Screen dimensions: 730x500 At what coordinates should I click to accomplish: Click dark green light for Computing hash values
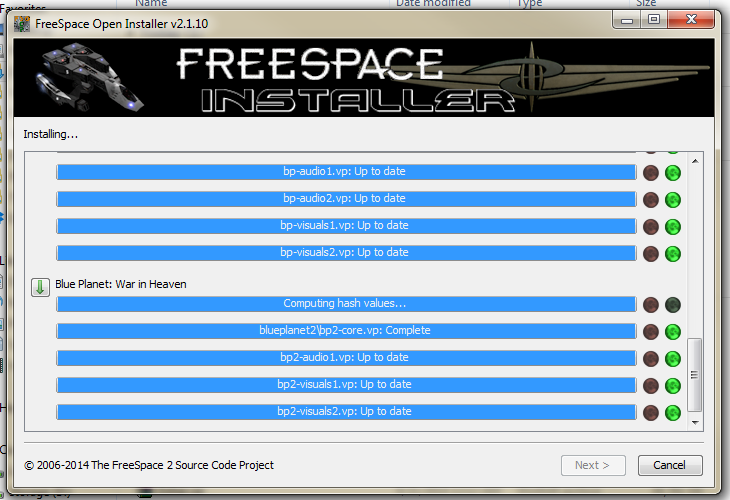673,305
